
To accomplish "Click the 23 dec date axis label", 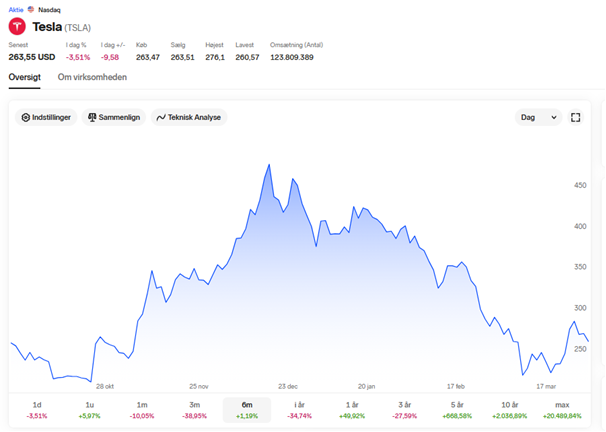I will 288,386.
